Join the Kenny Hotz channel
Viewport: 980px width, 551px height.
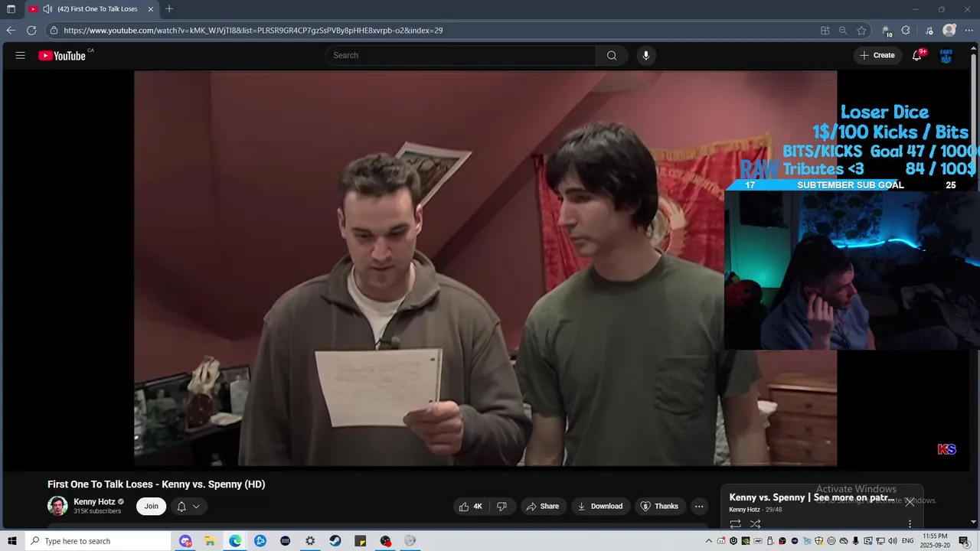152,506
